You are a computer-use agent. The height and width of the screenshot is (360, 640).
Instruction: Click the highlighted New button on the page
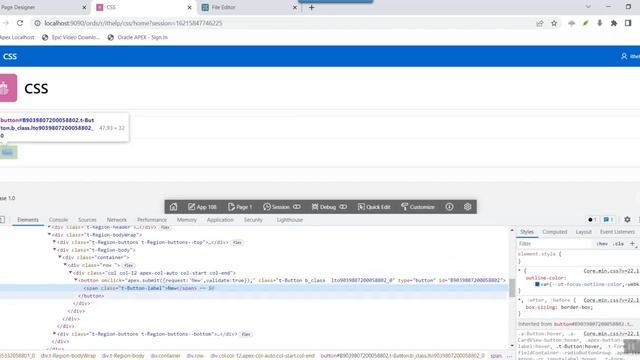coord(8,153)
